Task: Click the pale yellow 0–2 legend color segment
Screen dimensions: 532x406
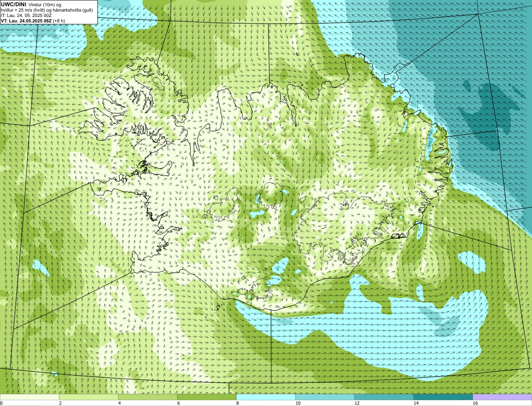Action: [x=30, y=397]
